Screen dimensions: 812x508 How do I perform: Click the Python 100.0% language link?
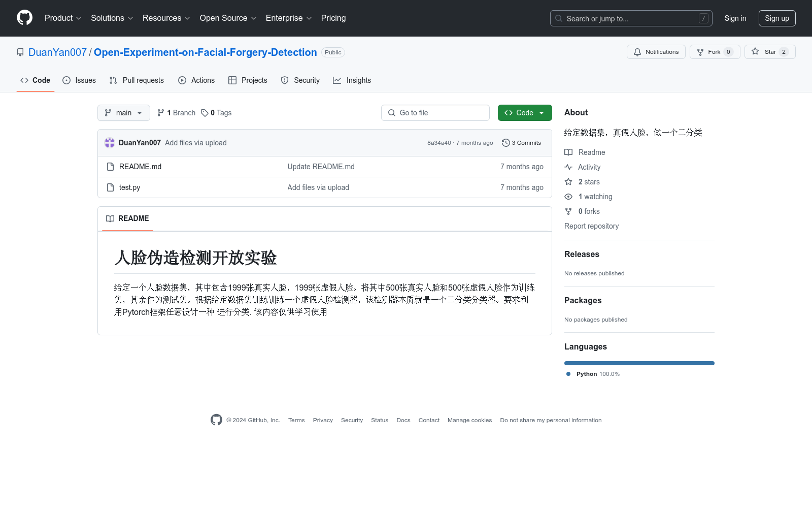[x=598, y=374]
